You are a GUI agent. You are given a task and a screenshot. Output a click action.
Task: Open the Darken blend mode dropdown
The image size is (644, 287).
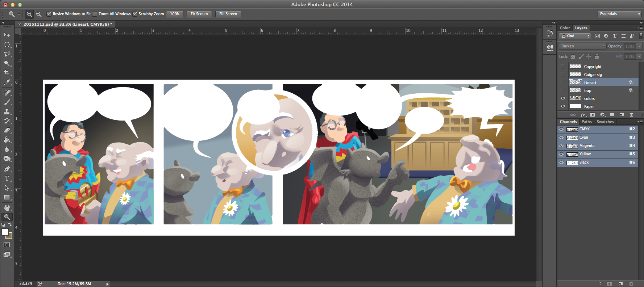click(582, 46)
